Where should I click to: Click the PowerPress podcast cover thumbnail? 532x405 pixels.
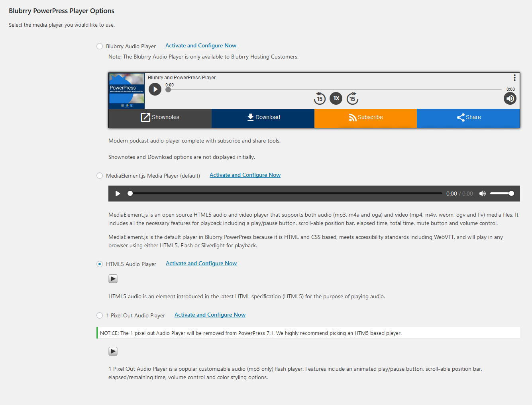127,91
